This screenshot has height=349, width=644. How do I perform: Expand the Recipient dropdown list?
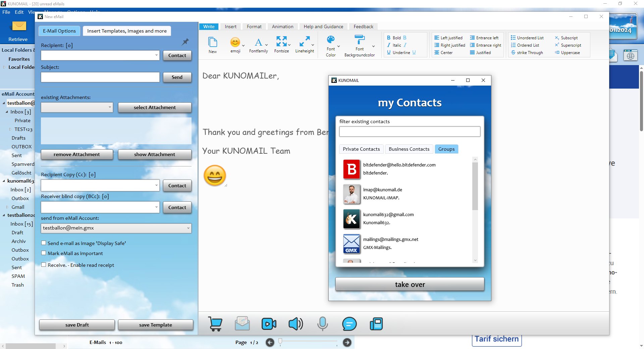[x=156, y=55]
